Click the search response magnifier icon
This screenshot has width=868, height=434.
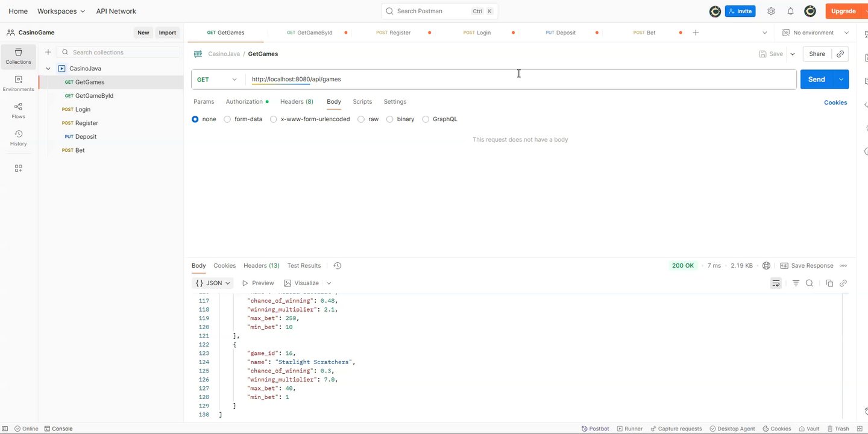click(x=810, y=283)
